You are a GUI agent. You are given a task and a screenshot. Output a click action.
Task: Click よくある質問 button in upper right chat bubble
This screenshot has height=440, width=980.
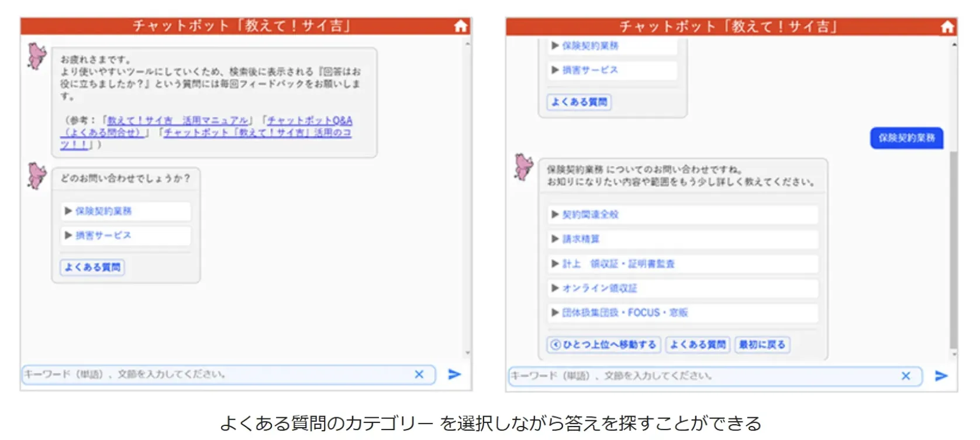coord(579,102)
